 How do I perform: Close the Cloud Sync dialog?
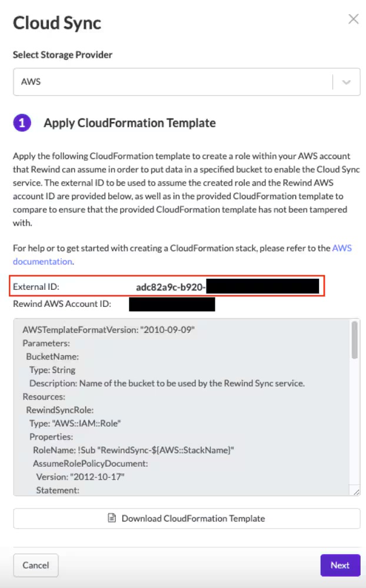[x=353, y=19]
